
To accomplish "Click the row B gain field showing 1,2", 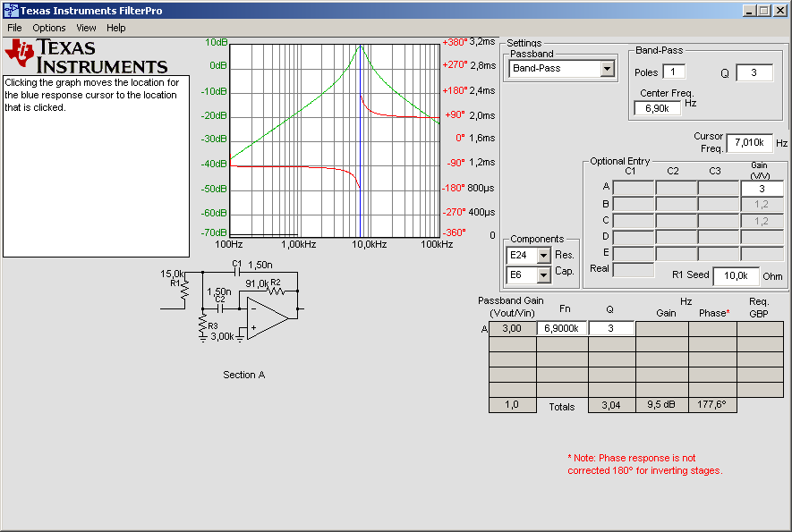I will [762, 205].
